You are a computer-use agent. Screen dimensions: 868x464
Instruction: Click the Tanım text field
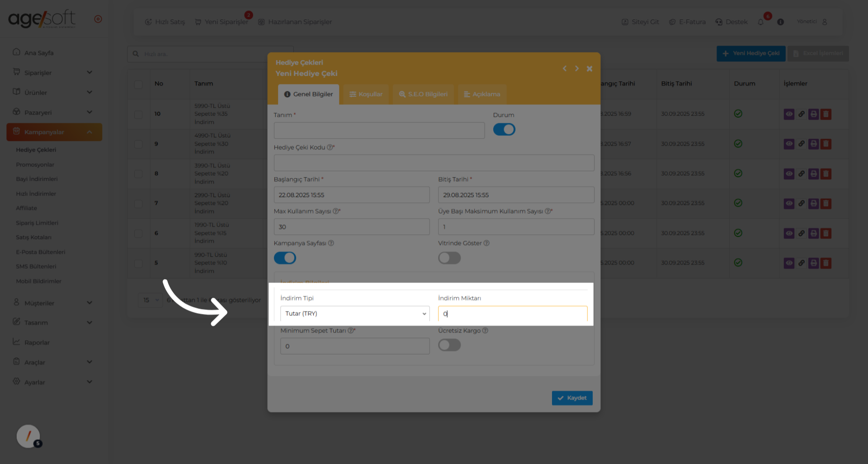(x=379, y=131)
